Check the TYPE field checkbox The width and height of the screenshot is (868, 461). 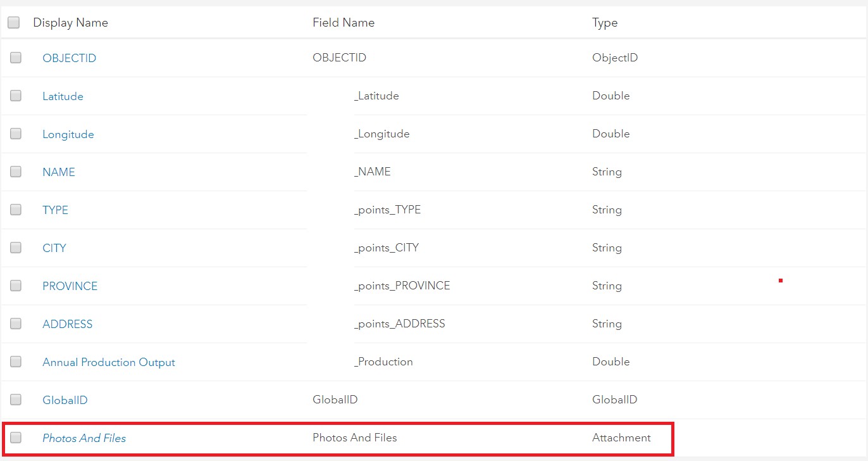16,210
